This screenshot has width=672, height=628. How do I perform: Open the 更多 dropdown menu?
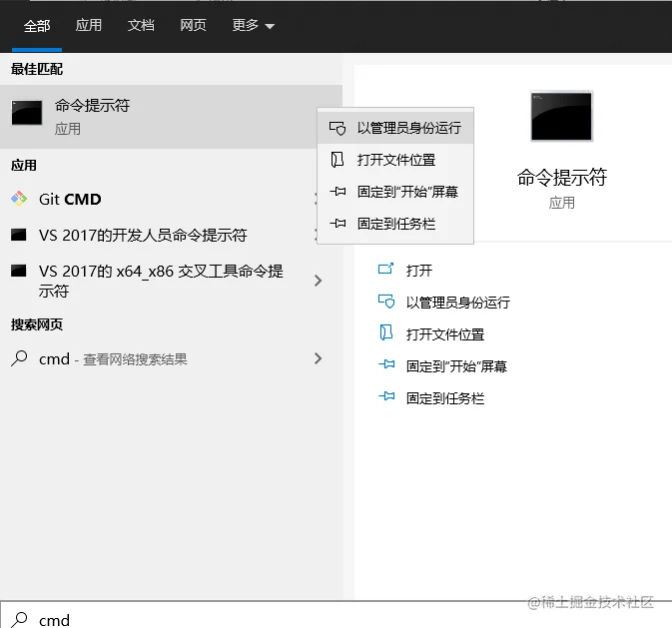point(253,25)
